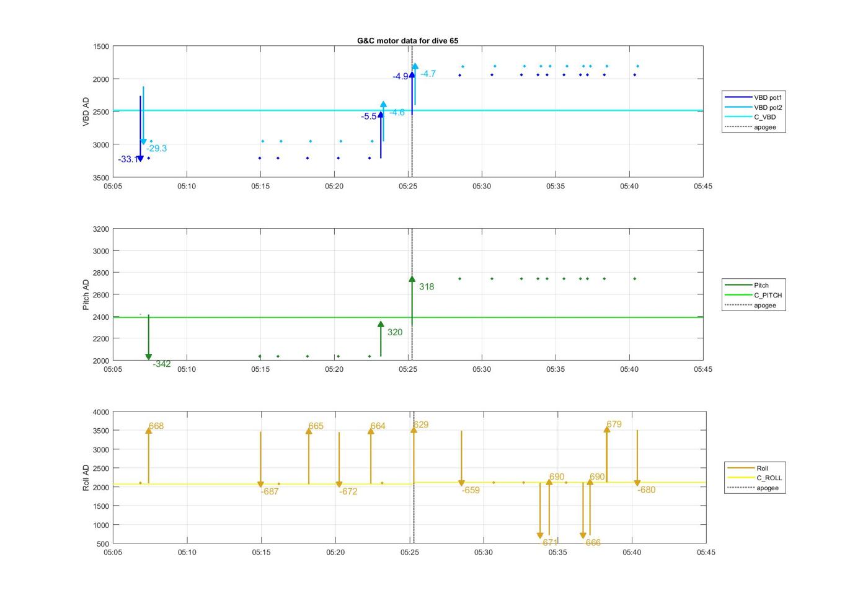Click the '665' roll data label

point(316,426)
